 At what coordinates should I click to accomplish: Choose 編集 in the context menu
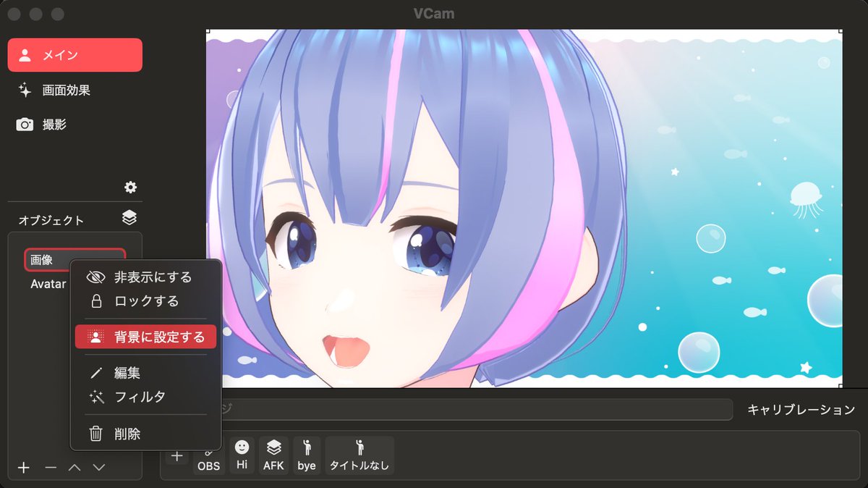point(145,373)
